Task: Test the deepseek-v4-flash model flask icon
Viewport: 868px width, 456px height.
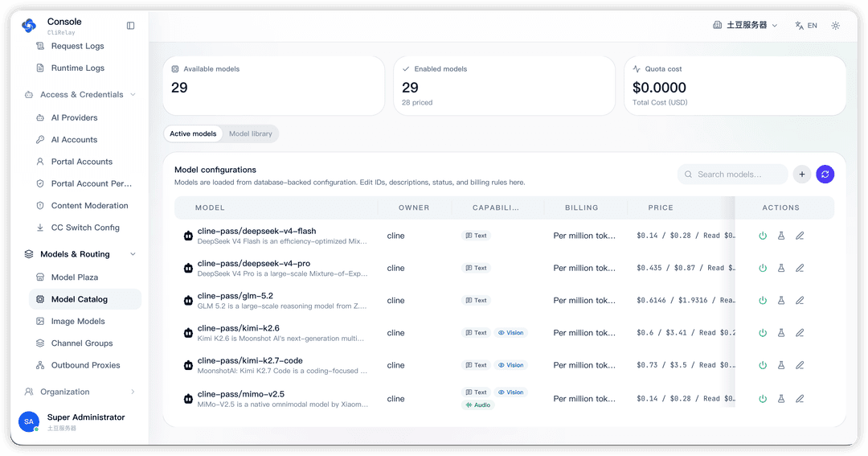Action: tap(781, 236)
